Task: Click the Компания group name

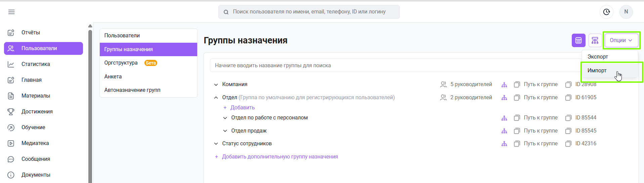Action: pos(235,84)
